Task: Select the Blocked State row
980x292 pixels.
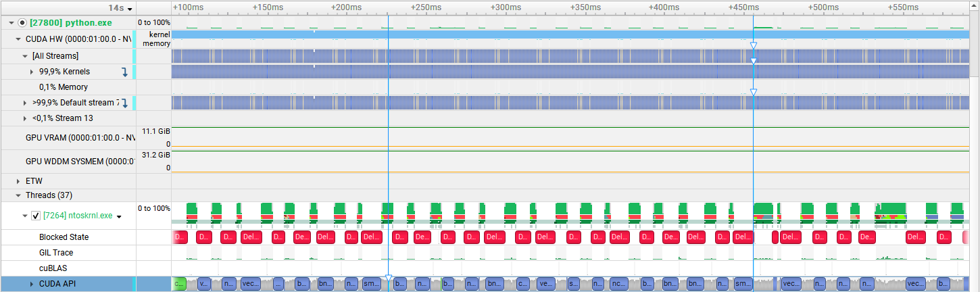Action: click(64, 237)
